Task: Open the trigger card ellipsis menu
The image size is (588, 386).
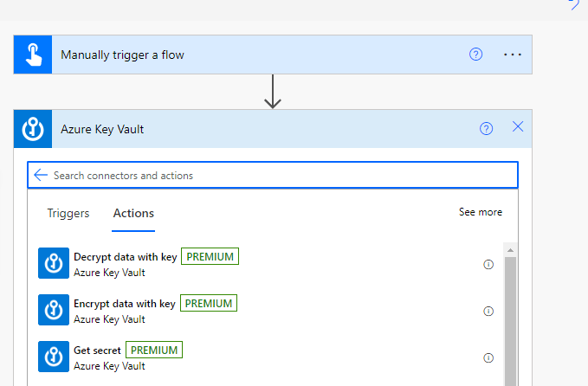Action: click(x=513, y=55)
